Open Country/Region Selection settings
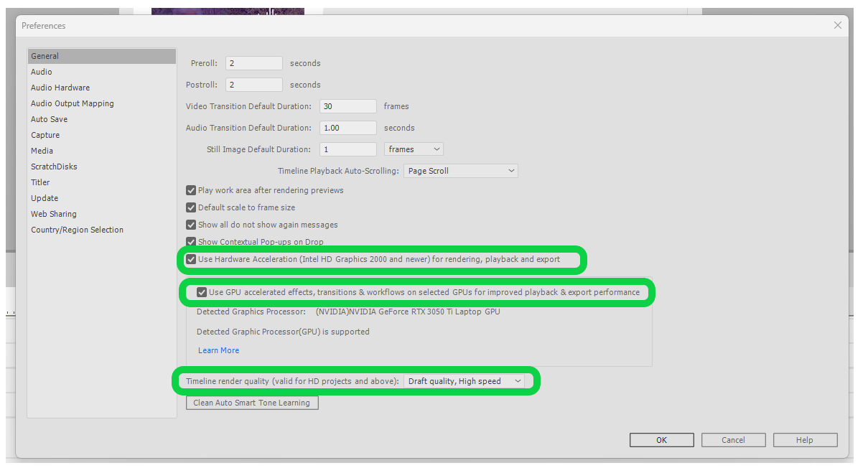Viewport: 868px width, 468px height. [x=77, y=230]
